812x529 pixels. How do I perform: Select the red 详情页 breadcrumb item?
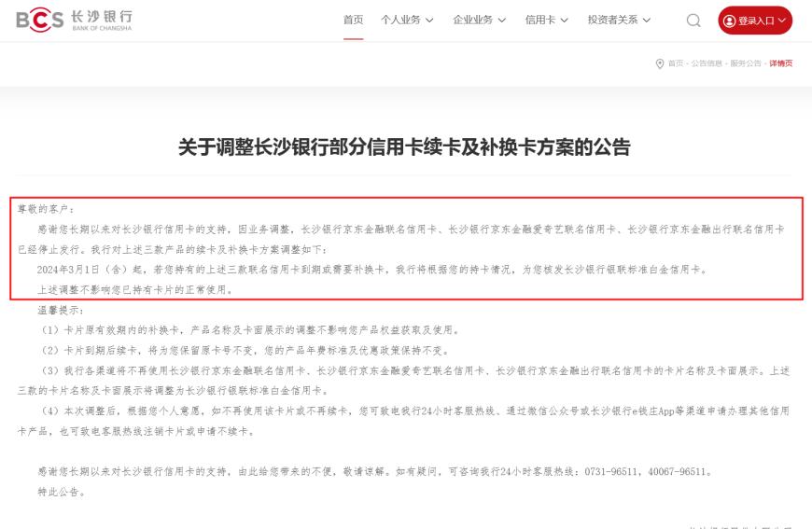point(780,63)
